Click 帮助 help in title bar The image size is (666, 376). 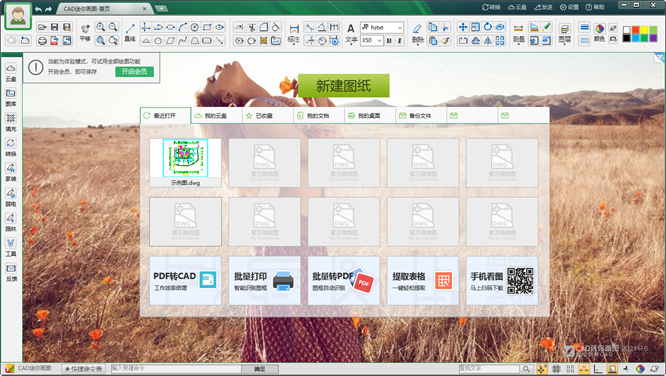click(595, 7)
